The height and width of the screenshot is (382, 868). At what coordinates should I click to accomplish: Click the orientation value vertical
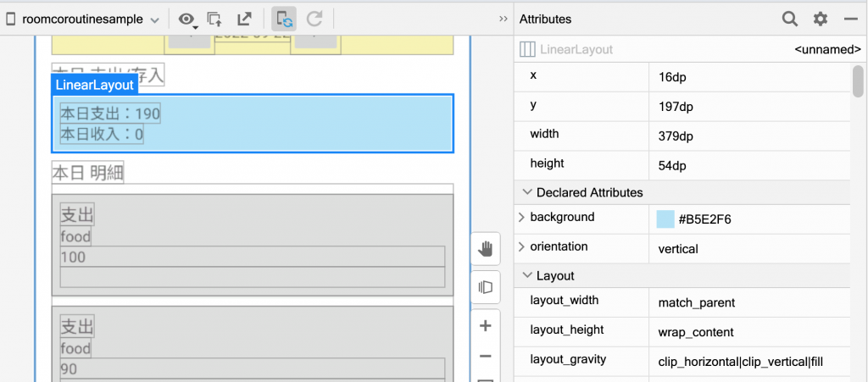678,249
